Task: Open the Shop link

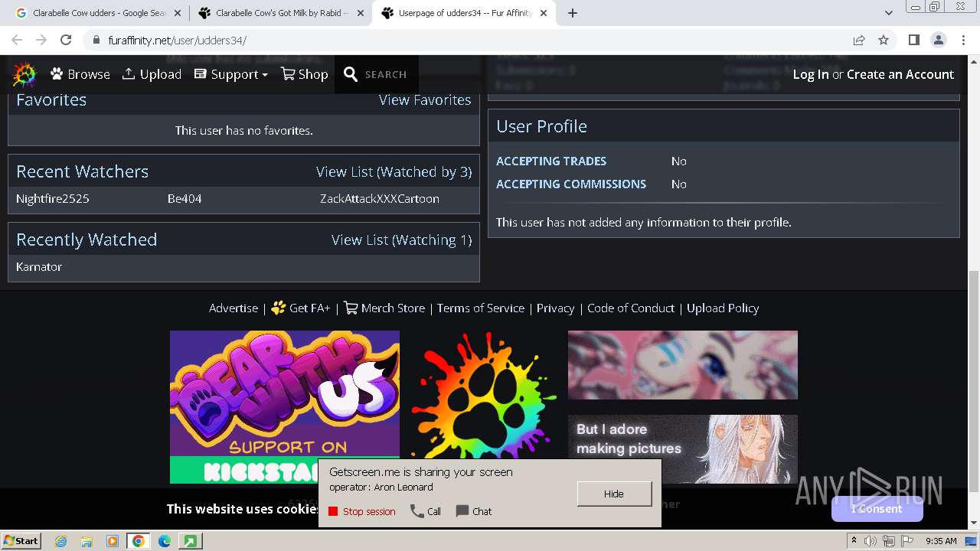Action: [305, 74]
